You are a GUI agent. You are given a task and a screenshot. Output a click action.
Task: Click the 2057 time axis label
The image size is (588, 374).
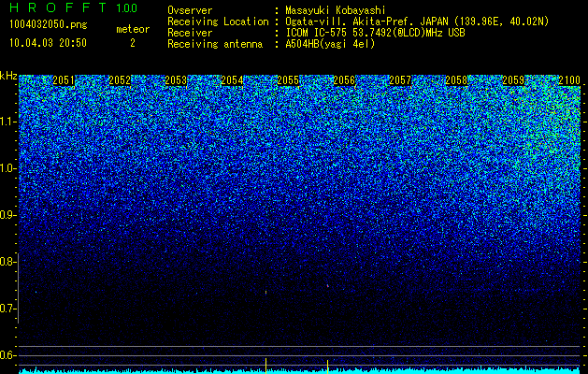coord(400,80)
